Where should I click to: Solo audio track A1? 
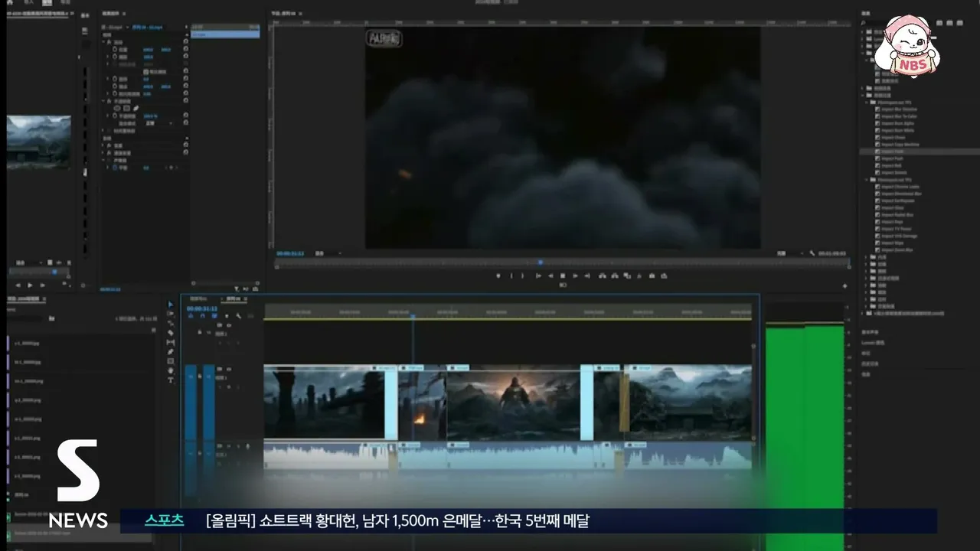[x=238, y=445]
